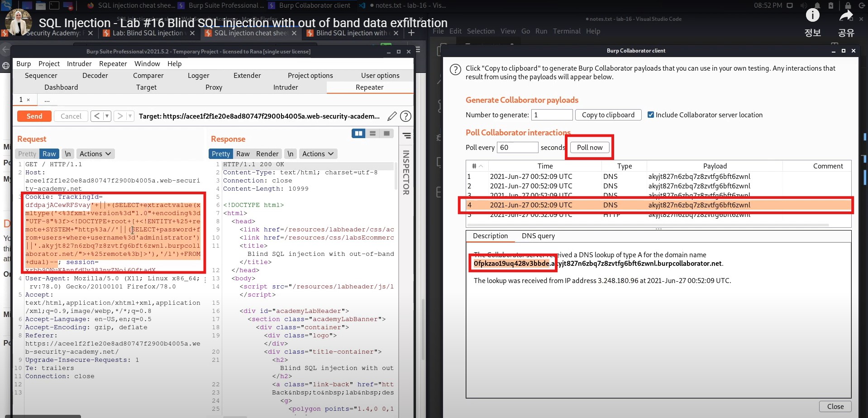Open the Decoder tab
868x418 pixels.
[x=95, y=76]
